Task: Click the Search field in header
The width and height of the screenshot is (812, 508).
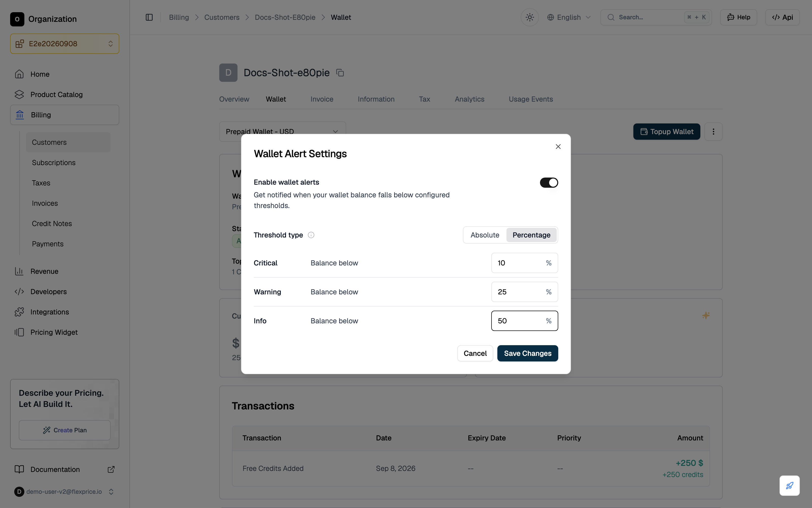Action: point(656,17)
